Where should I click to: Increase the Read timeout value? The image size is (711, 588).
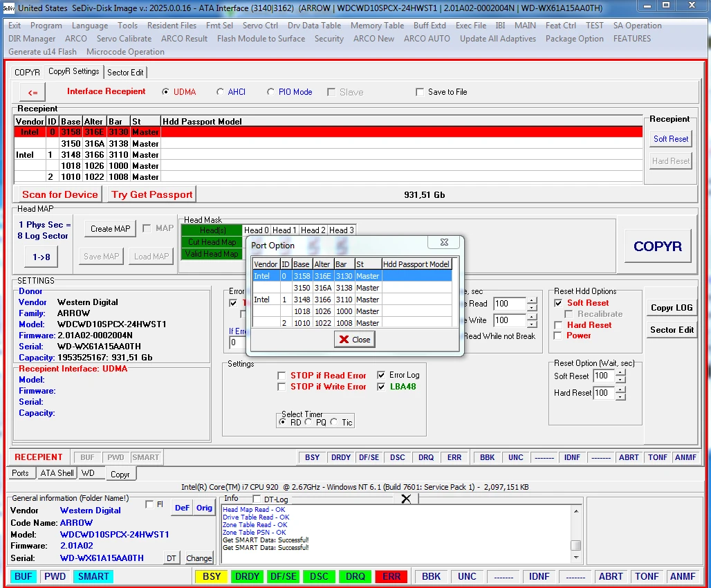(x=532, y=300)
